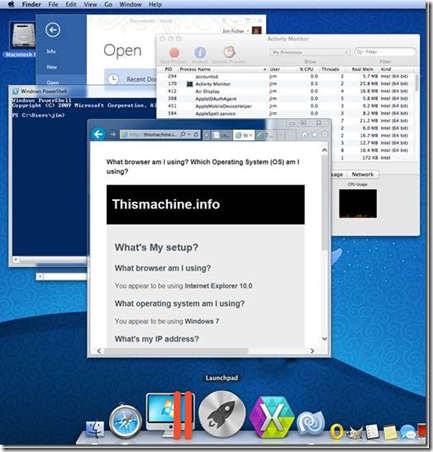Sort by the Real Mem column
Screen dimensions: 433x452
pos(362,69)
